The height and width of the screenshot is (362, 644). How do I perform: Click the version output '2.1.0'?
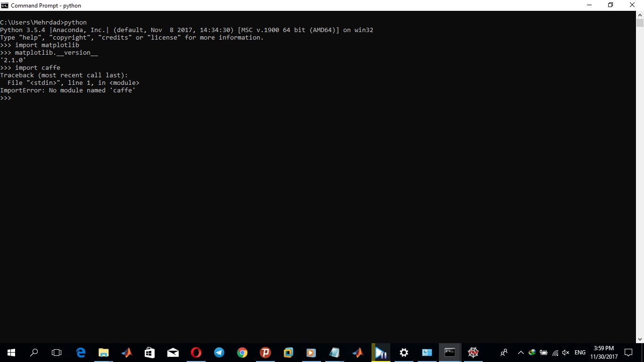(13, 60)
